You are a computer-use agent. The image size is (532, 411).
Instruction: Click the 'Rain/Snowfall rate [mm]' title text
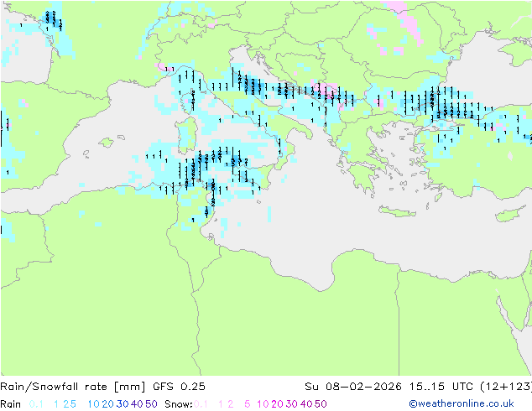point(73,387)
